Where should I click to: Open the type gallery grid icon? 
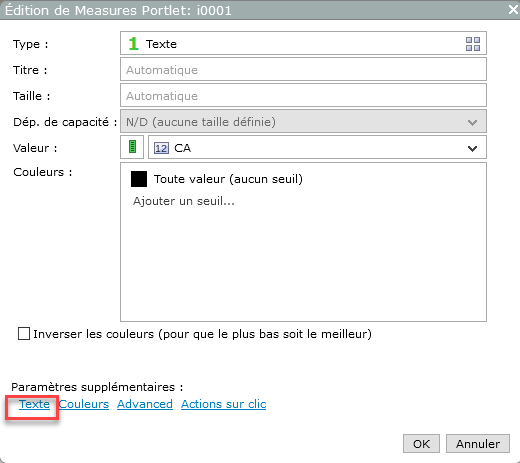(x=473, y=44)
